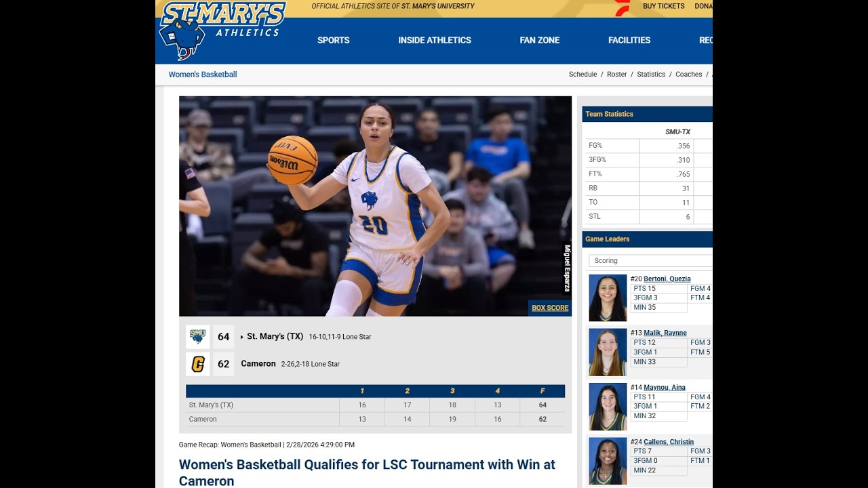Click Cameron's final score 62 box
868x488 pixels.
224,364
